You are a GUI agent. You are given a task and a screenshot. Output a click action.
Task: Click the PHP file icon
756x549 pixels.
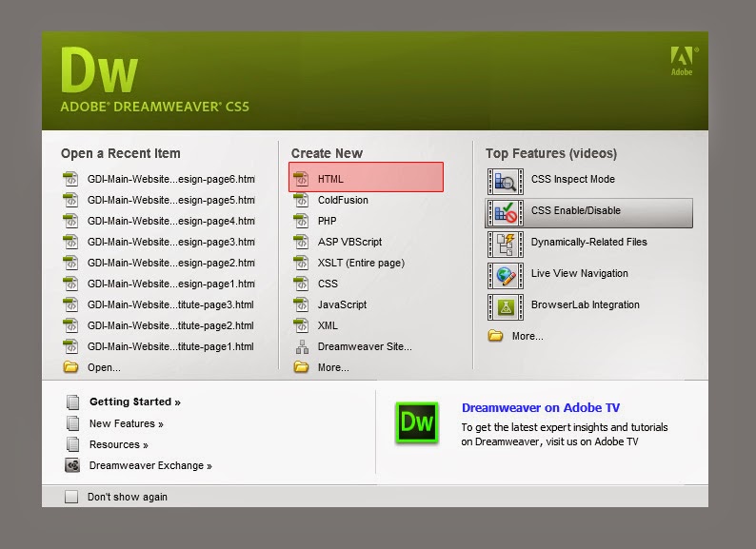click(x=301, y=221)
